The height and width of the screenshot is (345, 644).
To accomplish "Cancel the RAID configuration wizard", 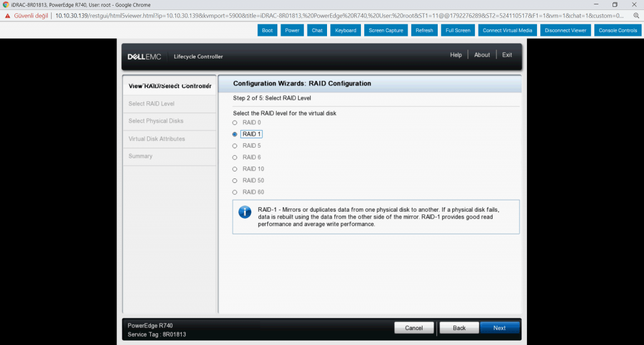I will pos(414,328).
